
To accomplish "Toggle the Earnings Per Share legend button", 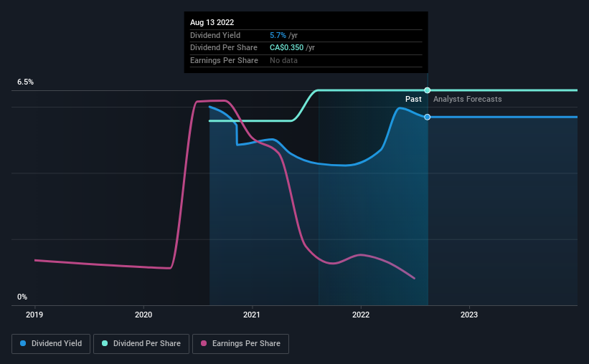I will (240, 344).
